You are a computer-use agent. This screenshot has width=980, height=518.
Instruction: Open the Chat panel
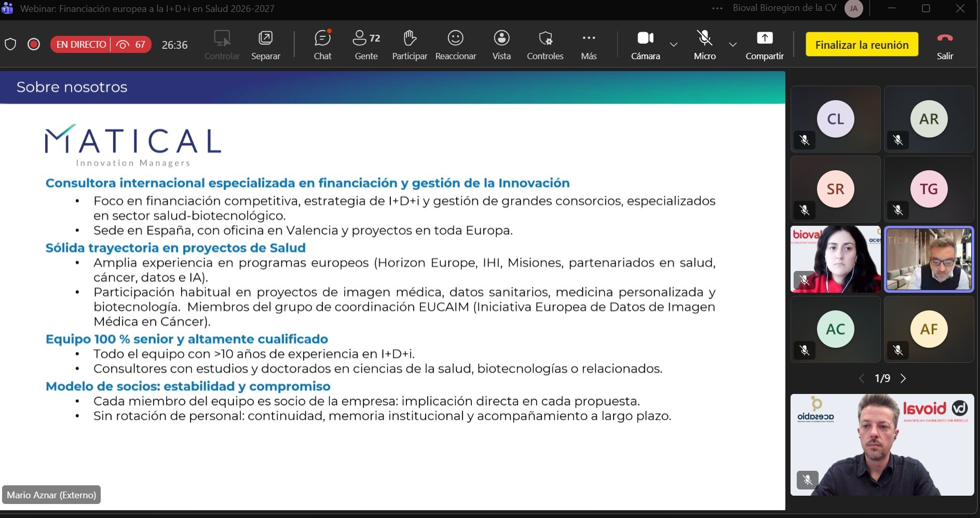322,45
